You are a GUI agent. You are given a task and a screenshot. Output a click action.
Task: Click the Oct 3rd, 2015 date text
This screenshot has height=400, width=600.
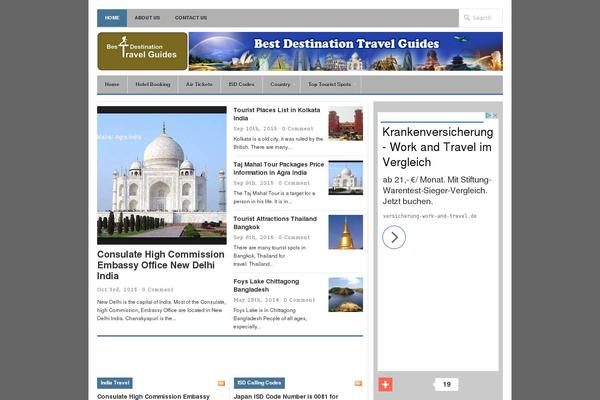[117, 290]
